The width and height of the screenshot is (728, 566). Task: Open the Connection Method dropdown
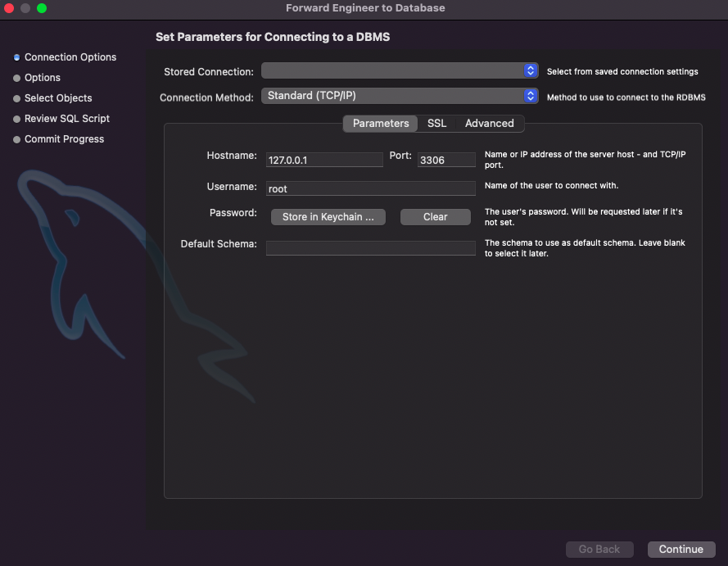click(x=400, y=96)
